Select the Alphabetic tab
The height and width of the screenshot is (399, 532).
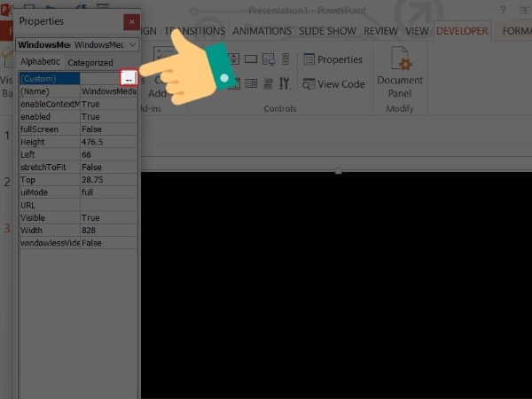click(42, 62)
